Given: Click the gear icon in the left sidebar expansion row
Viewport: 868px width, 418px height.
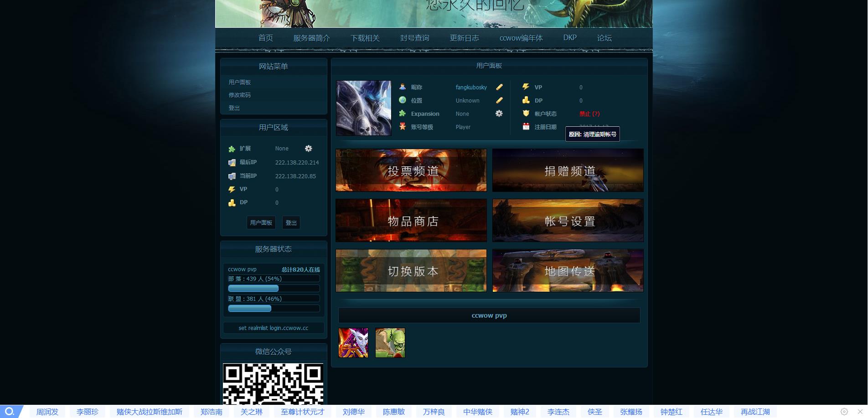Looking at the screenshot, I should (x=309, y=149).
